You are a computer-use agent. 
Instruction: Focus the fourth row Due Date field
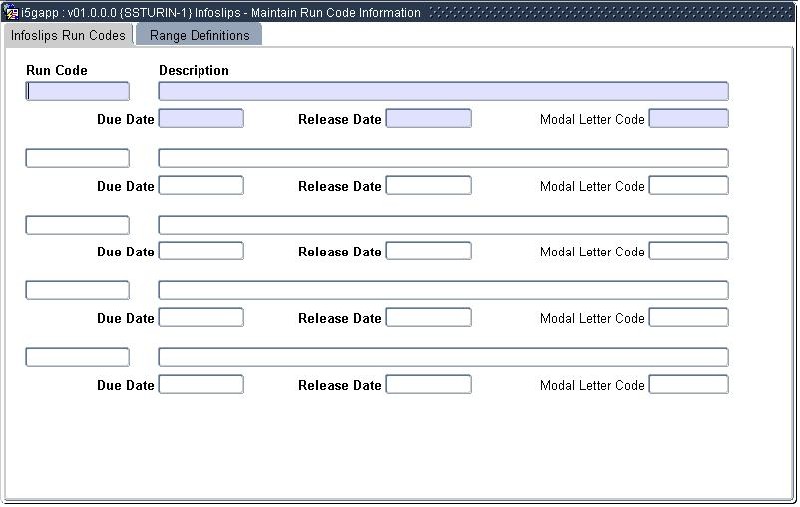[x=201, y=317]
